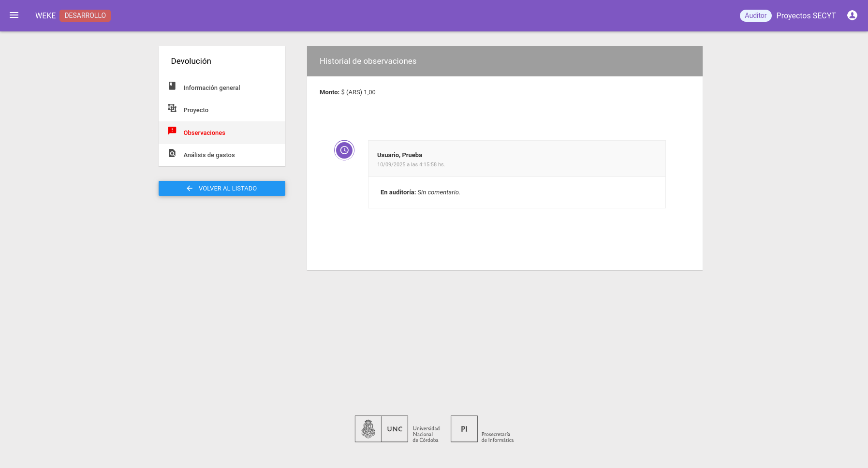This screenshot has height=468, width=868.
Task: Click the Auditor role badge
Action: [755, 15]
